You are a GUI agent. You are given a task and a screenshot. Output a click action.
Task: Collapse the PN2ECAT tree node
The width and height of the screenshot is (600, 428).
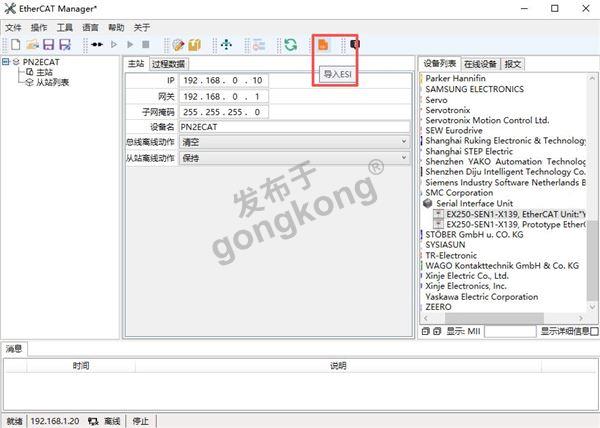tap(7, 62)
